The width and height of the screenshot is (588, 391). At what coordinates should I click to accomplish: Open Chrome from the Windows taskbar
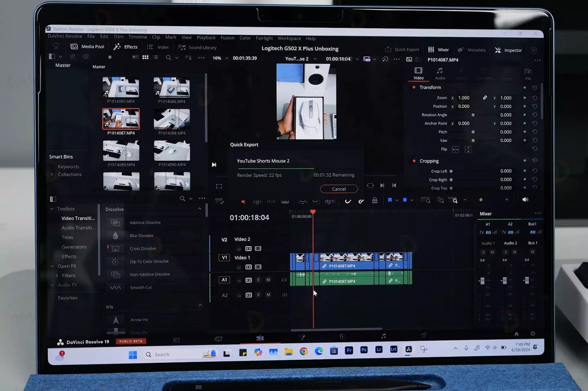[303, 351]
